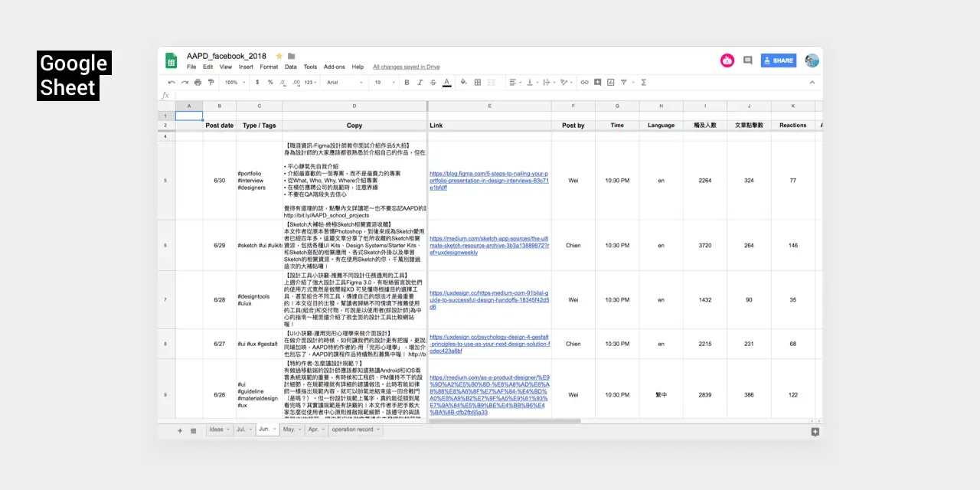This screenshot has height=490, width=980.
Task: Print the spreadsheet using the printer icon
Action: tap(198, 82)
